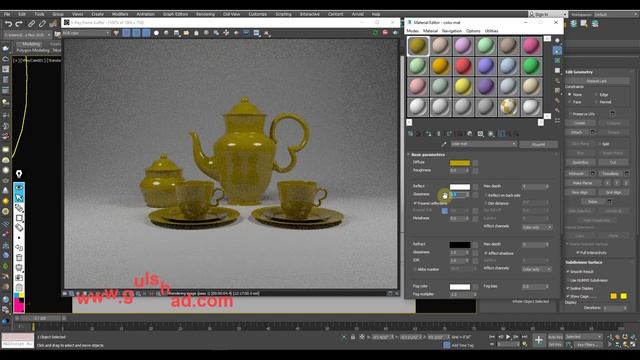Click the Repeat Last button

tap(596, 81)
